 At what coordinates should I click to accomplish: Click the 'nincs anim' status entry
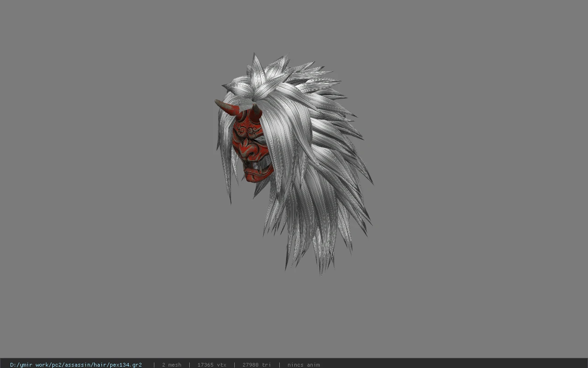(x=304, y=365)
